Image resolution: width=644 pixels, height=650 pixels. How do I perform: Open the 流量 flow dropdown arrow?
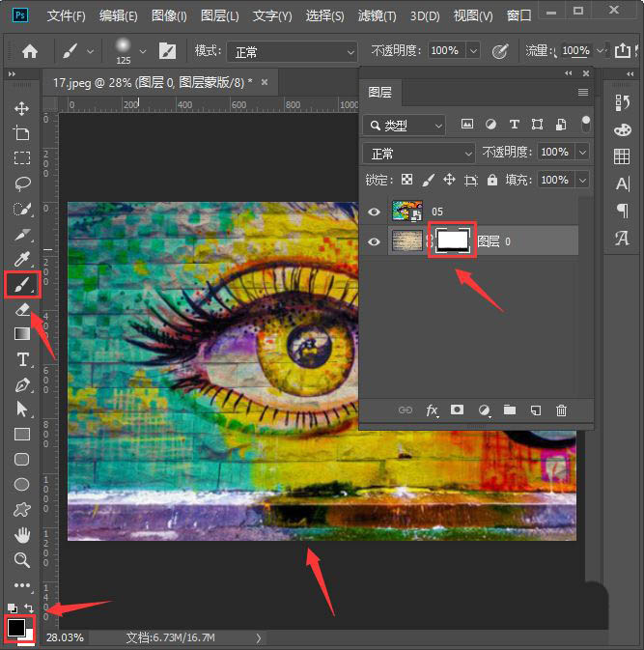(x=600, y=50)
